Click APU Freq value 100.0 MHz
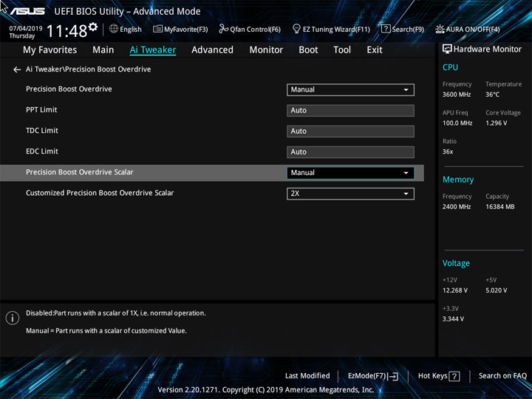This screenshot has height=399, width=532. point(457,123)
